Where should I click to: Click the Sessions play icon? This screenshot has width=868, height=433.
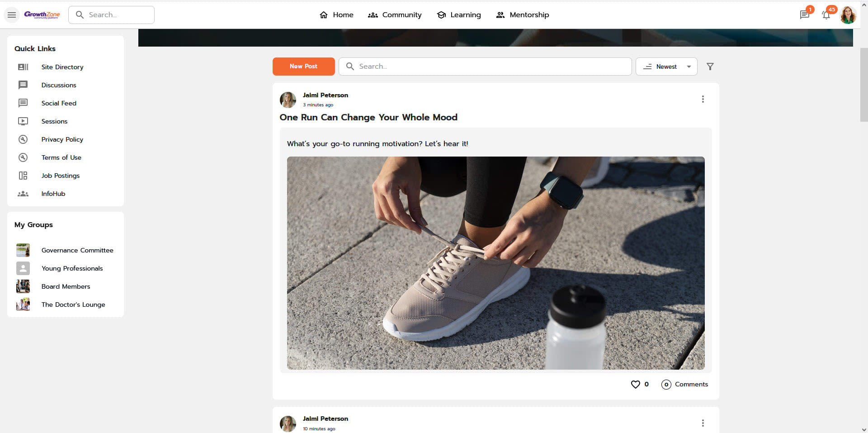tap(23, 121)
